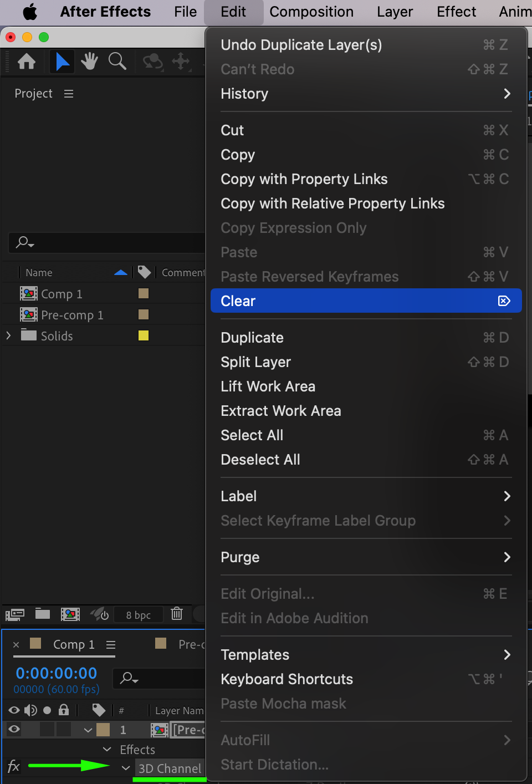The height and width of the screenshot is (784, 532).
Task: Collapse the 3D Channel effect
Action: click(126, 768)
